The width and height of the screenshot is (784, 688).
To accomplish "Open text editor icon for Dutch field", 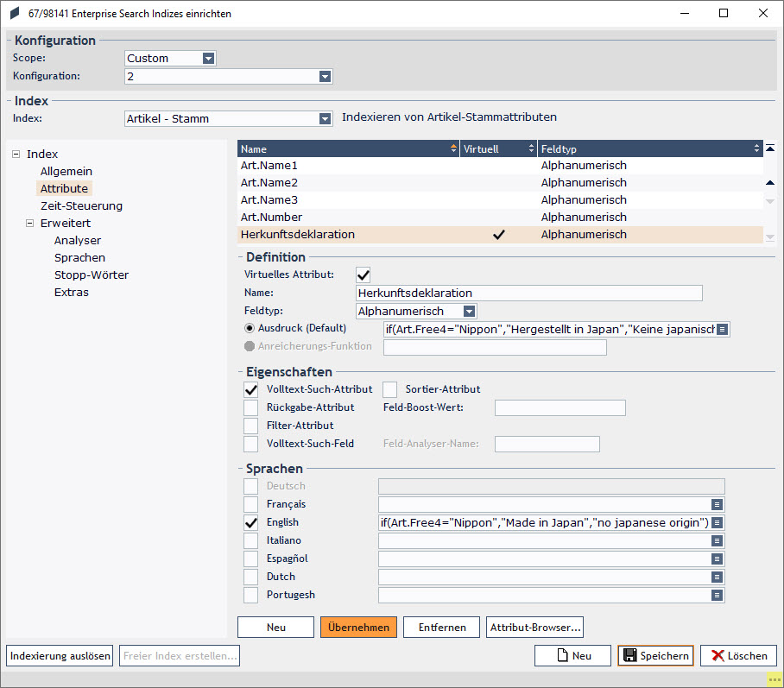I will click(x=717, y=577).
